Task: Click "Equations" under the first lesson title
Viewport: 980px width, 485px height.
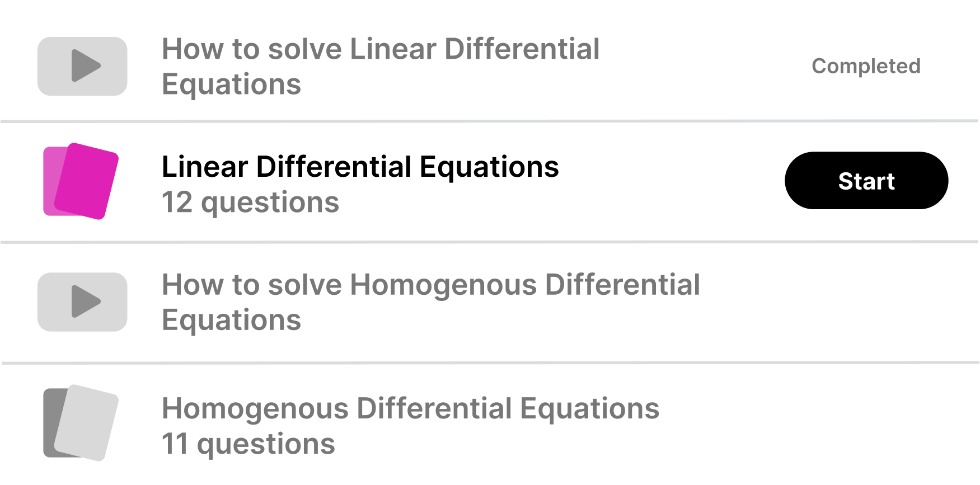Action: (231, 84)
